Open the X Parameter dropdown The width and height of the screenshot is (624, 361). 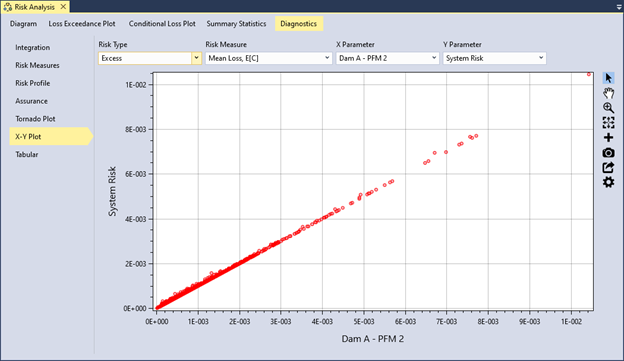click(x=387, y=58)
